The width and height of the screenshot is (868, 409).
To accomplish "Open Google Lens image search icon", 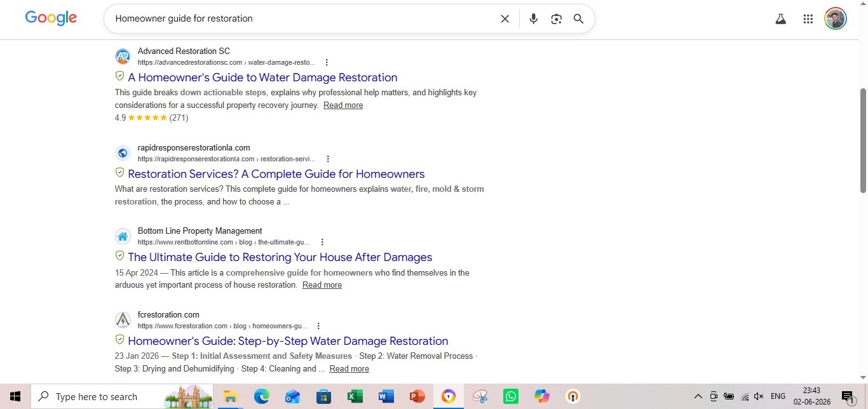I will tap(557, 19).
